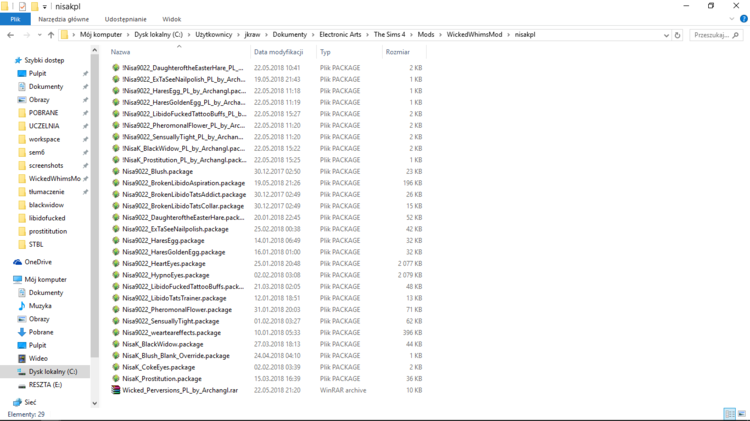Switch to large icons view in status bar
Viewport: 750px width, 421px height.
pyautogui.click(x=742, y=414)
